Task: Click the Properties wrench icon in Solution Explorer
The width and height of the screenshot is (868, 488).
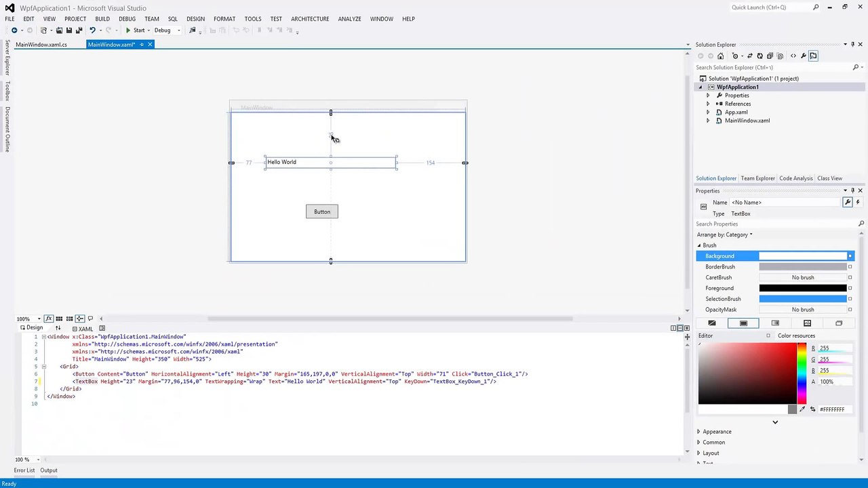Action: [804, 56]
